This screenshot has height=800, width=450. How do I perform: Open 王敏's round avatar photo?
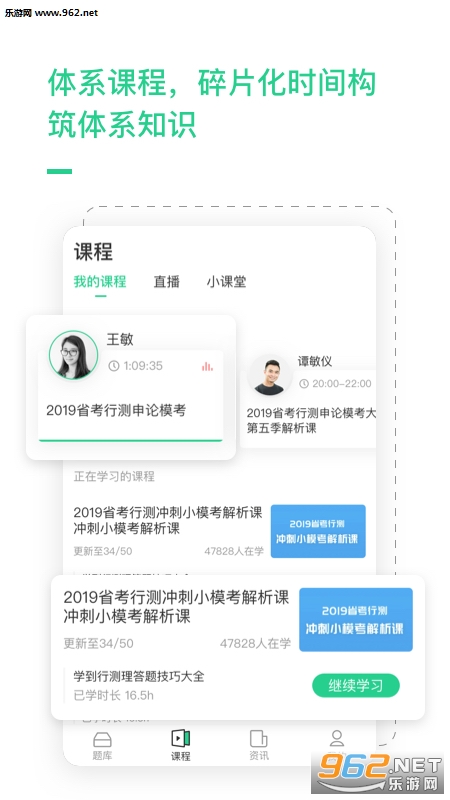coord(73,355)
